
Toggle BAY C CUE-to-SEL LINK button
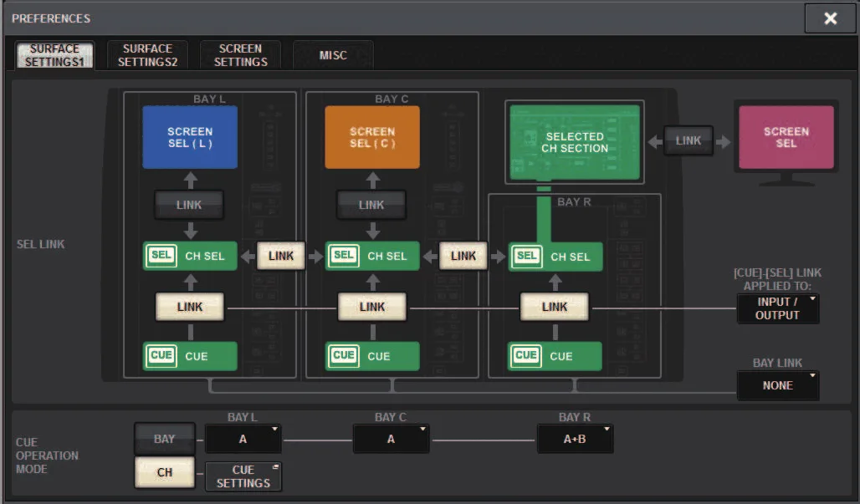[372, 307]
